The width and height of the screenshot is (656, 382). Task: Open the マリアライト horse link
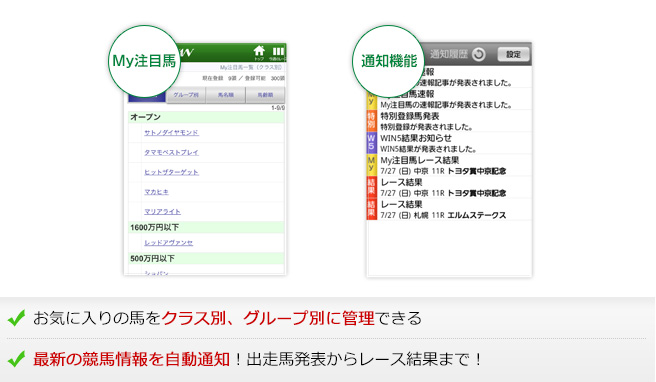[162, 211]
